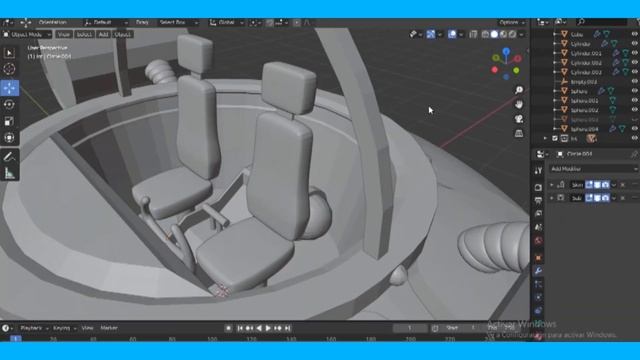Open the Select Box drag dropdown
This screenshot has height=360, width=640.
click(x=178, y=22)
